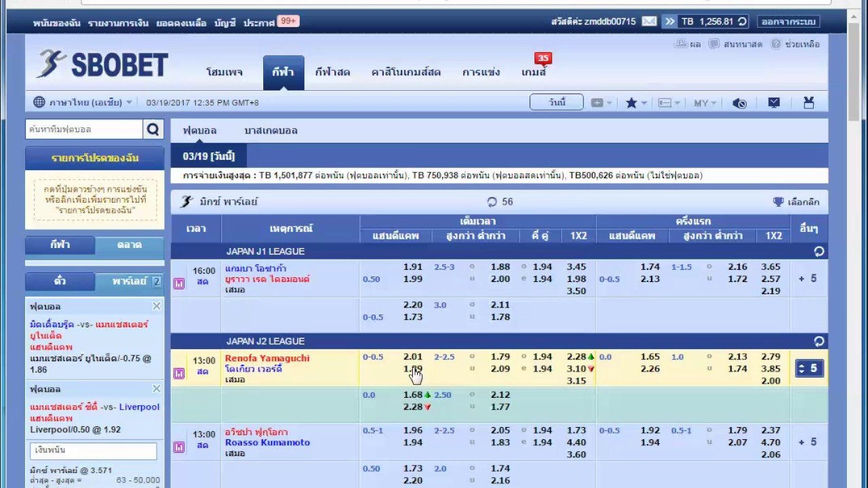Image resolution: width=868 pixels, height=488 pixels.
Task: Open the language selector dropdown
Action: pyautogui.click(x=83, y=103)
